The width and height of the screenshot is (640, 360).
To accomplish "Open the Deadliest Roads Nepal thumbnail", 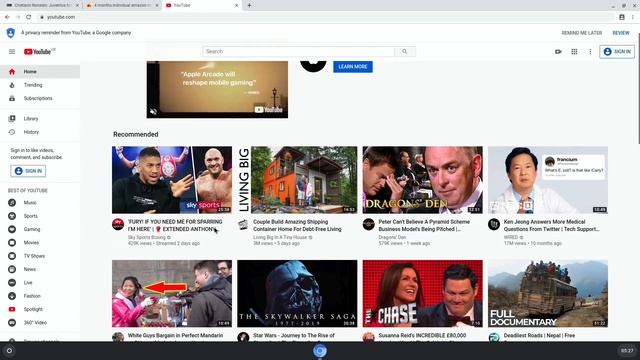I will point(548,293).
